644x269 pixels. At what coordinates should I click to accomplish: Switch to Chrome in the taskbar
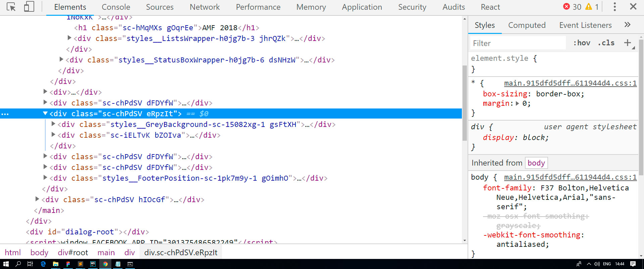pos(105,264)
